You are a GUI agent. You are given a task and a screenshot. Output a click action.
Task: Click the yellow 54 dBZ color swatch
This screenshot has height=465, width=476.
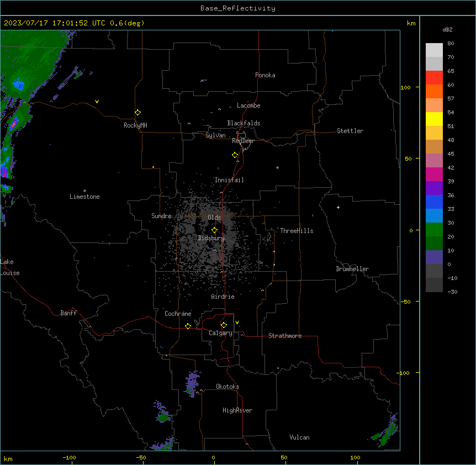click(x=434, y=119)
